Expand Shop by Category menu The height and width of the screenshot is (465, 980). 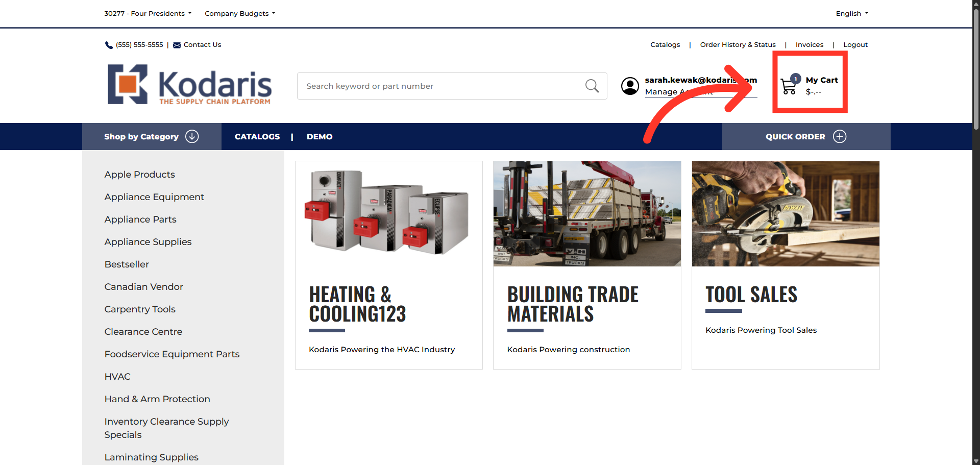[152, 136]
